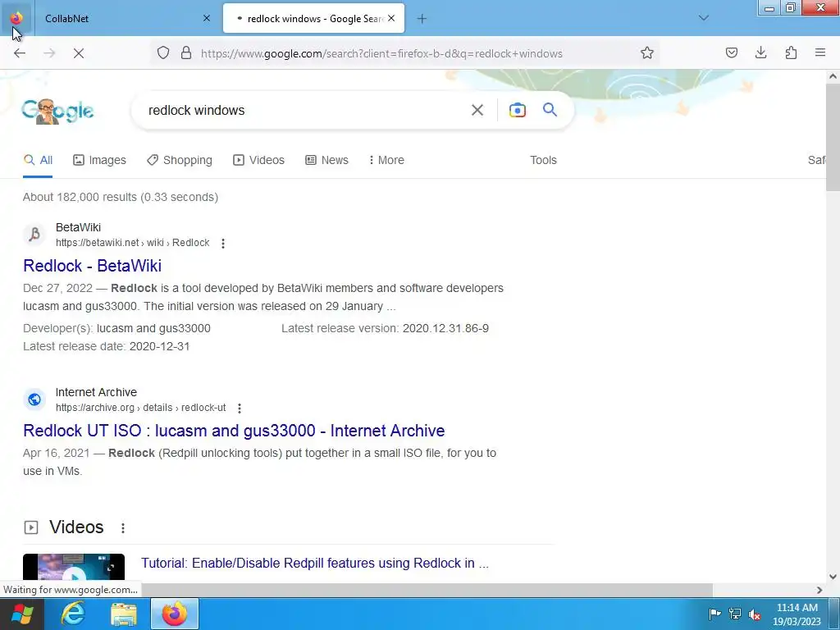Open search Tools options
This screenshot has width=840, height=630.
[x=543, y=160]
